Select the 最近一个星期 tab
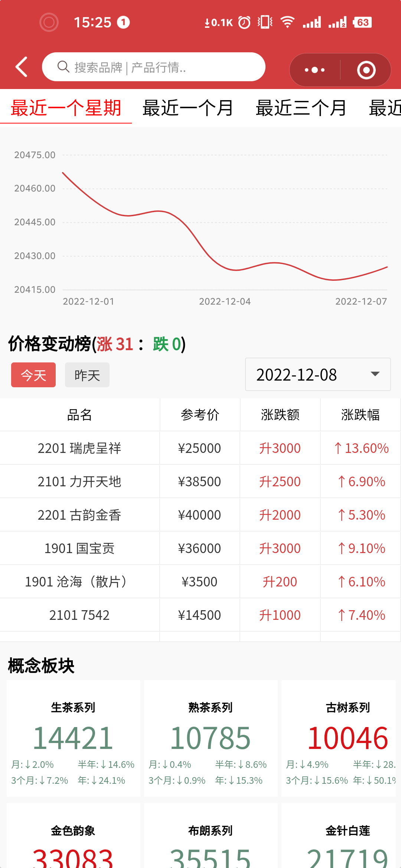The image size is (401, 868). (x=66, y=108)
